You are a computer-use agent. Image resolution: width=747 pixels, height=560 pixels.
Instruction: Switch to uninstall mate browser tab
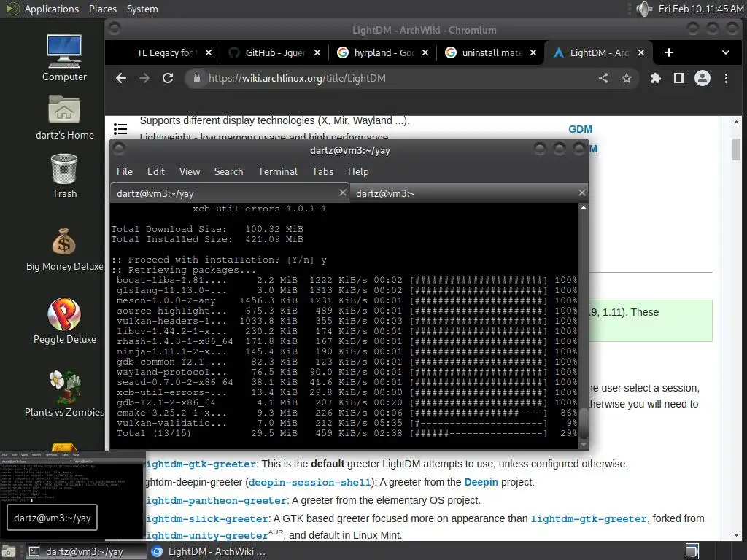pyautogui.click(x=489, y=52)
